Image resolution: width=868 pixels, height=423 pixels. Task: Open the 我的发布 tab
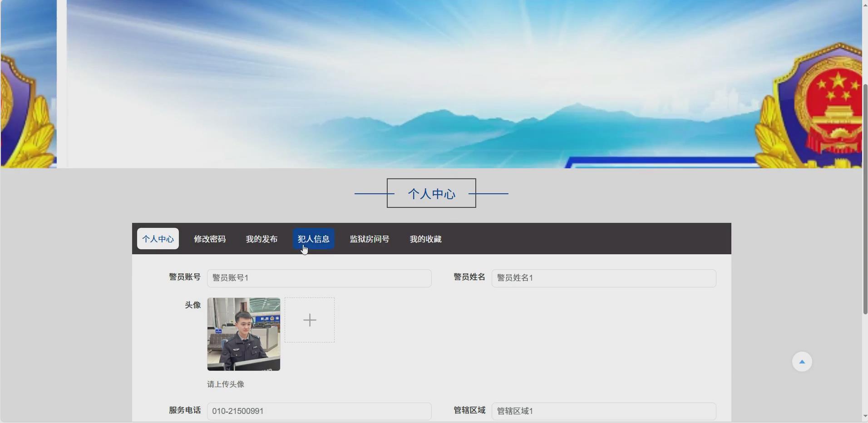[x=261, y=239]
